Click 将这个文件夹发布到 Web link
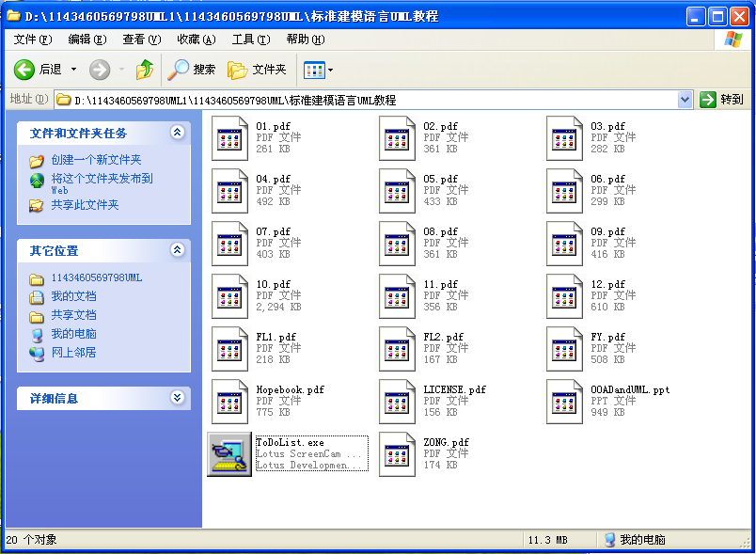This screenshot has width=756, height=554. 102,183
